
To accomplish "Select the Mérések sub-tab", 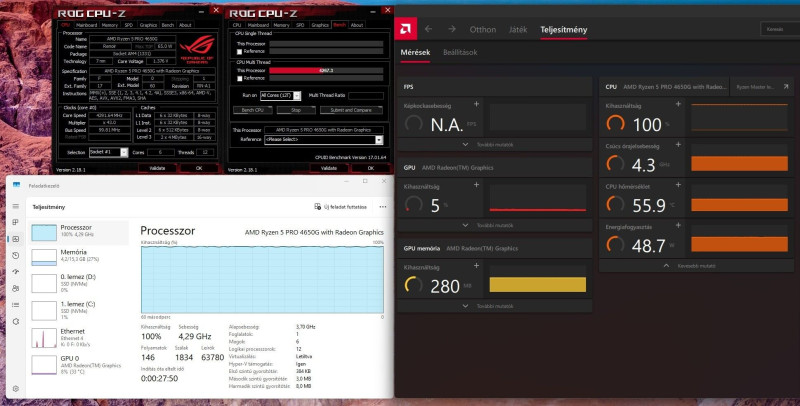I will (415, 52).
